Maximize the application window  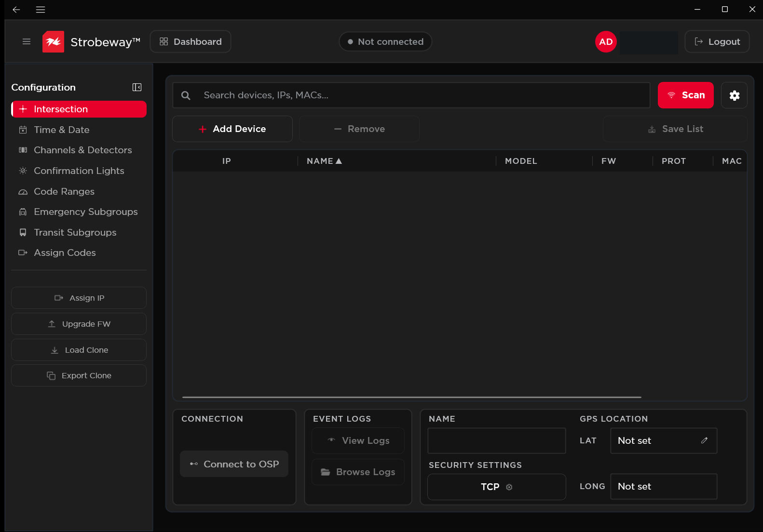pos(725,9)
